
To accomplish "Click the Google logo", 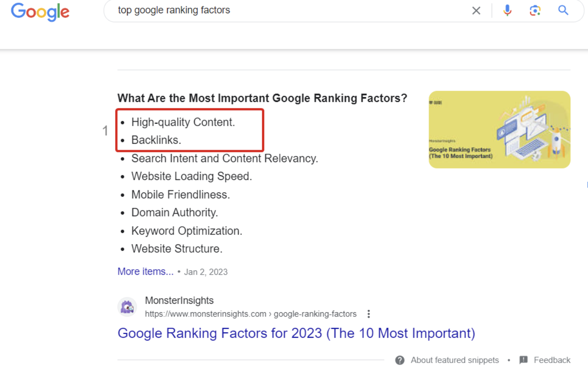I will click(x=40, y=12).
